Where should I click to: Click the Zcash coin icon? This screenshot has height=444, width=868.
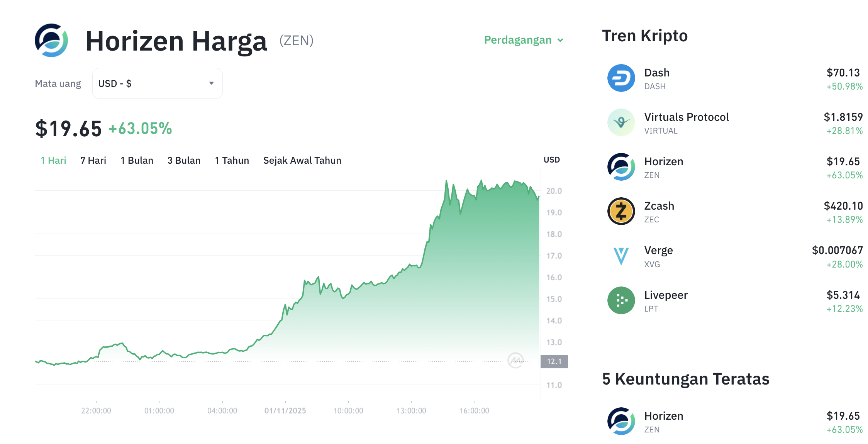620,211
